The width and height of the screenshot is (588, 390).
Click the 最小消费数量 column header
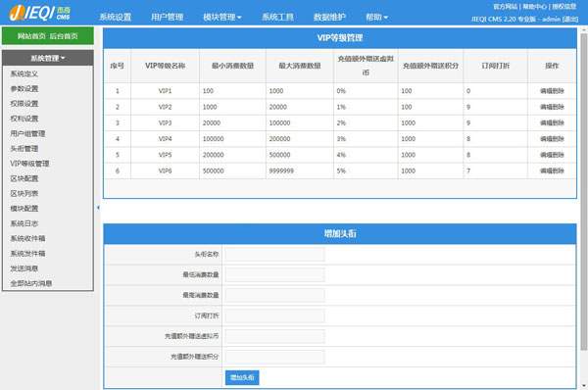[232, 66]
